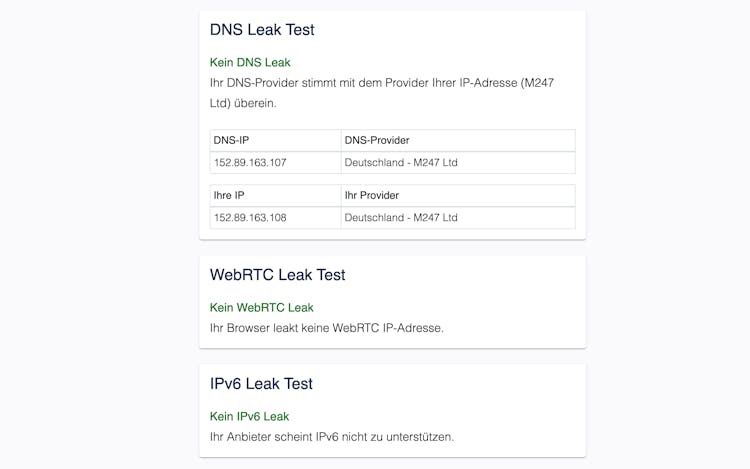The width and height of the screenshot is (750, 469).
Task: Click DNS provider cell Deutschland - M247 Ltd
Action: (x=401, y=163)
